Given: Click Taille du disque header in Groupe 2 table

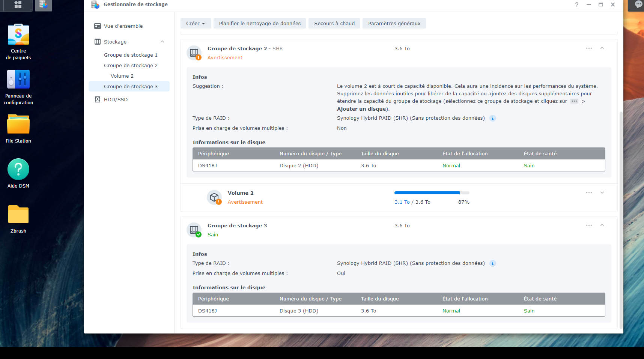Looking at the screenshot, I should point(380,153).
